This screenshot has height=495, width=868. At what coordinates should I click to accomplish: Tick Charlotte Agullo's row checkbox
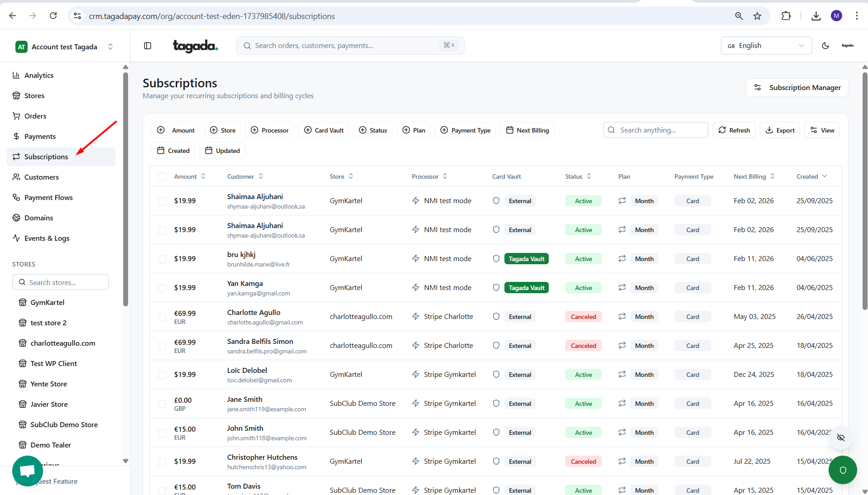click(162, 317)
